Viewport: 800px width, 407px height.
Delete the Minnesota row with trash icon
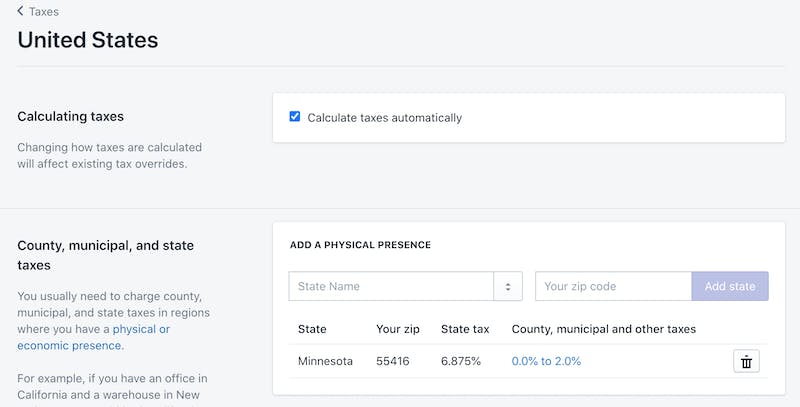(x=746, y=361)
